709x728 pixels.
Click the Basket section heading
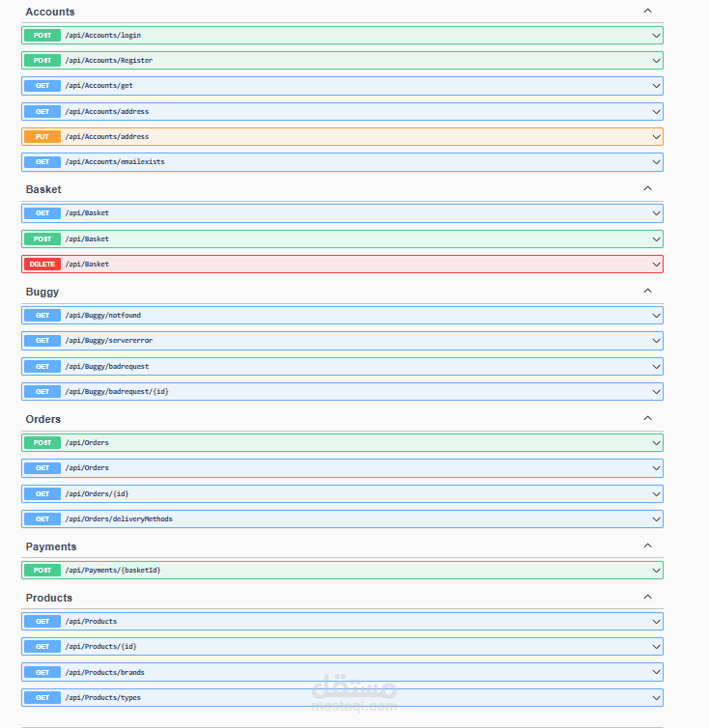coord(43,189)
